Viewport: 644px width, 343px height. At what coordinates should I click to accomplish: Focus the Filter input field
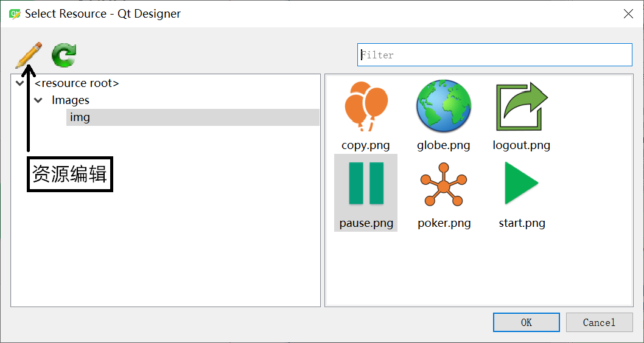click(x=494, y=55)
